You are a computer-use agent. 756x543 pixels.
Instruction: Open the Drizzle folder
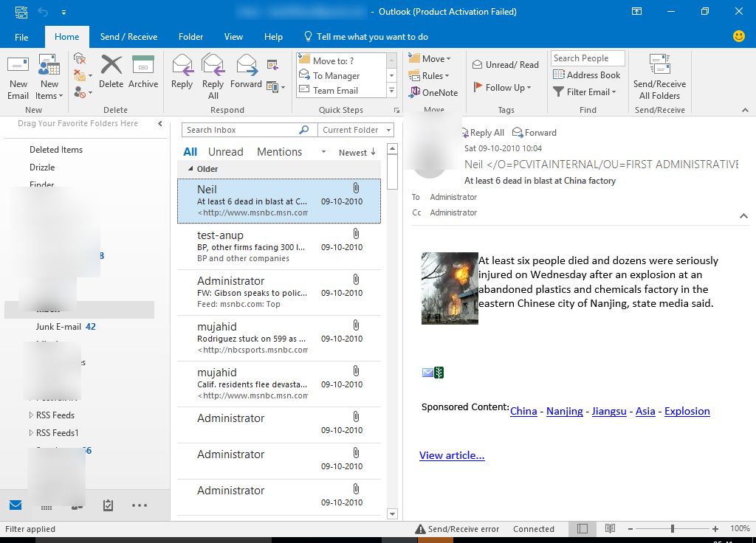pos(42,167)
